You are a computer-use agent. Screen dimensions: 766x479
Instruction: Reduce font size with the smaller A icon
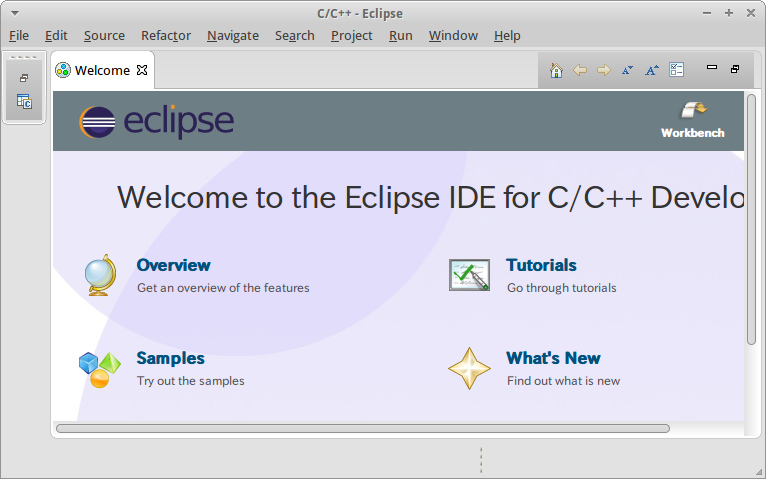pyautogui.click(x=627, y=70)
